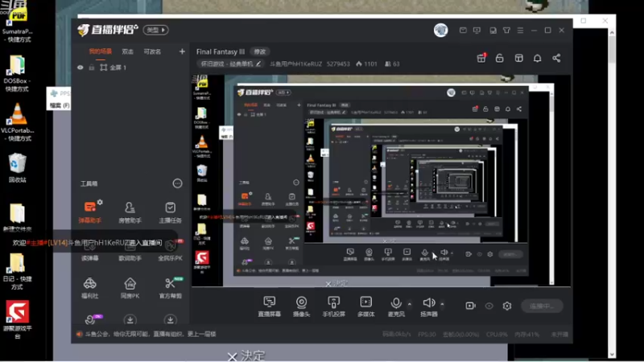The width and height of the screenshot is (644, 362).
Task: Click the padlock icon in top toolbar
Action: [499, 58]
